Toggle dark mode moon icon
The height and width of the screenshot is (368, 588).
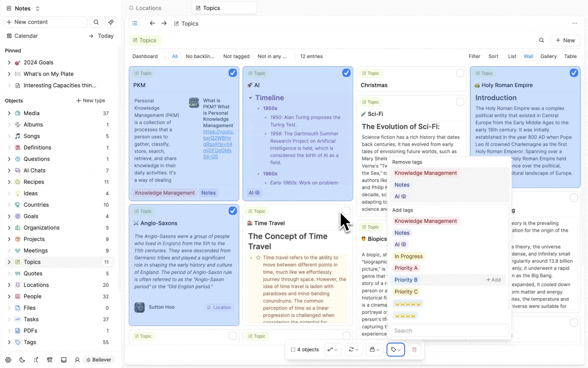(x=22, y=360)
